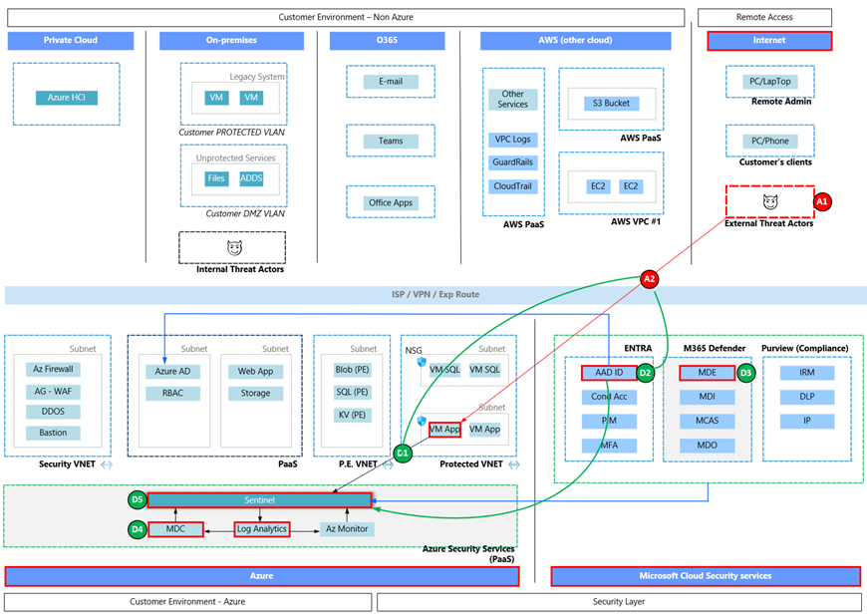Select the Azure AD box in PaaS
Image resolution: width=867 pixels, height=616 pixels.
(172, 372)
